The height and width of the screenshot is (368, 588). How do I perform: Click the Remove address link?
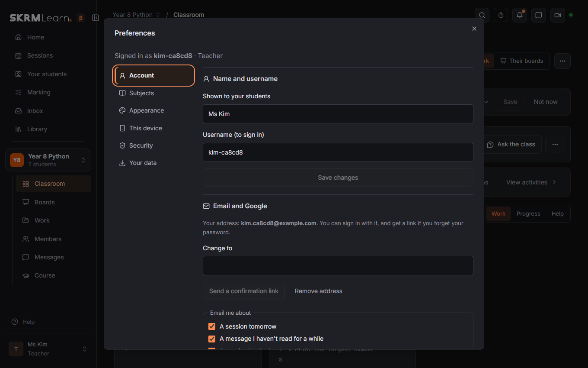(x=319, y=291)
